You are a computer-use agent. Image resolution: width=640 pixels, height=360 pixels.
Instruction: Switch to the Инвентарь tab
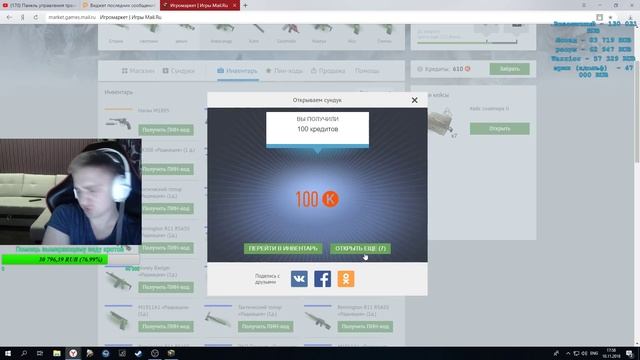click(238, 71)
